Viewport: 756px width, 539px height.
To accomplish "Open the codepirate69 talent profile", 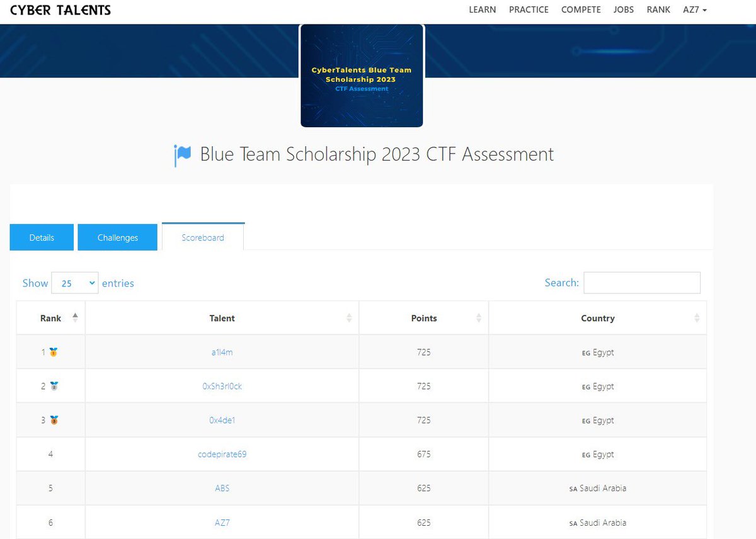I will click(x=222, y=454).
